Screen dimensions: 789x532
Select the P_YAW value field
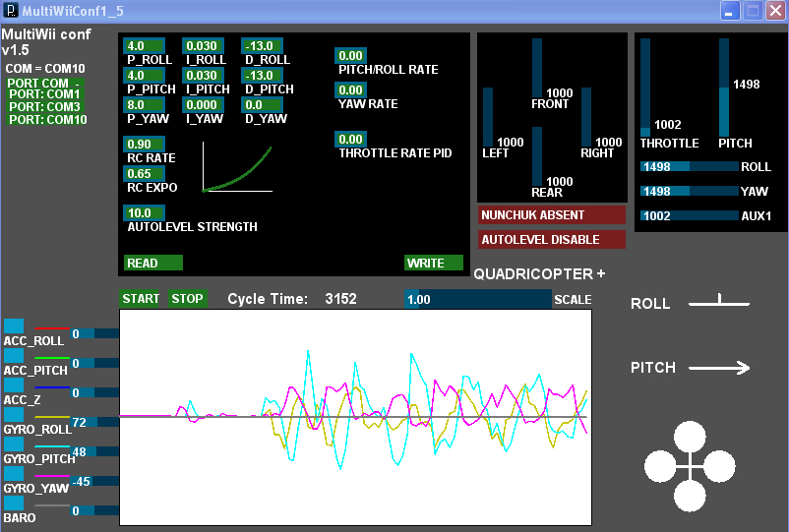click(x=144, y=104)
